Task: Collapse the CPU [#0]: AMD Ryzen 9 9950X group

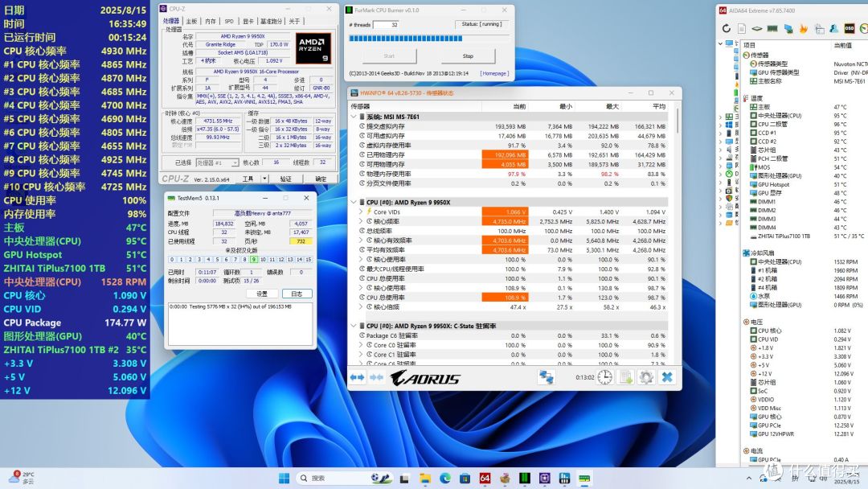Action: click(x=354, y=202)
